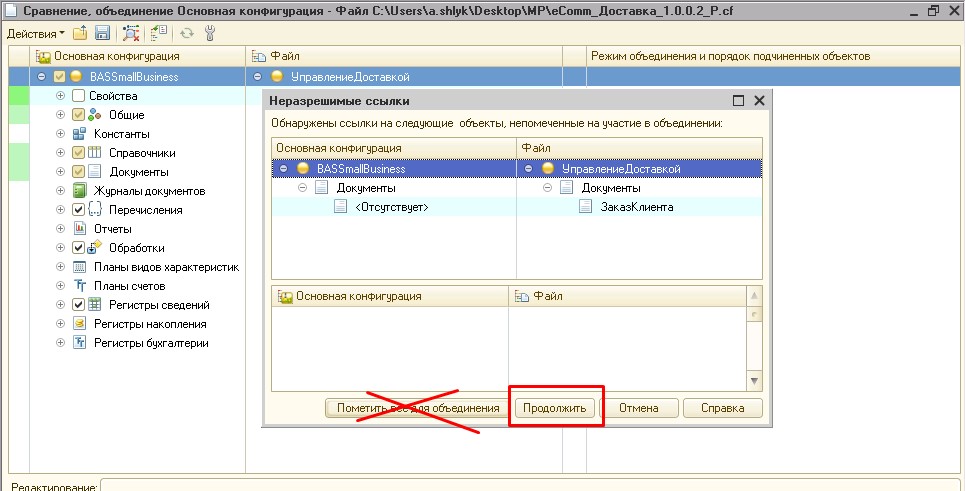Open the Действия dropdown menu
Image resolution: width=965 pixels, height=491 pixels.
[x=30, y=33]
